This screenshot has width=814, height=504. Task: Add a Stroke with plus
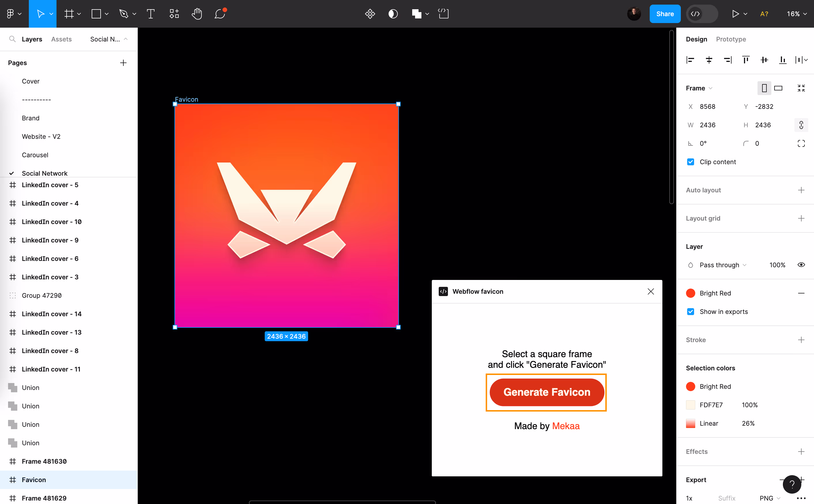click(x=801, y=340)
